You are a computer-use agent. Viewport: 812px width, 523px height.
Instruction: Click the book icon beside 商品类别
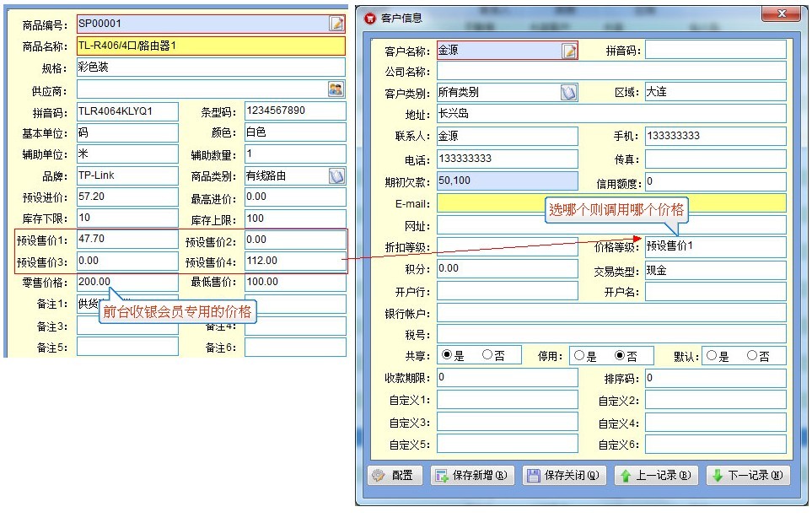[336, 175]
